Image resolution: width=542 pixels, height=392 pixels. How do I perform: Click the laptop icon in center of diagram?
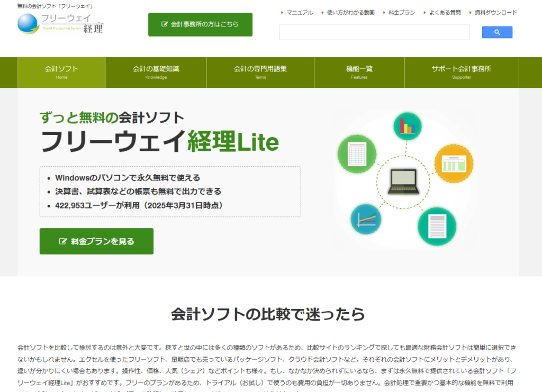coord(403,181)
